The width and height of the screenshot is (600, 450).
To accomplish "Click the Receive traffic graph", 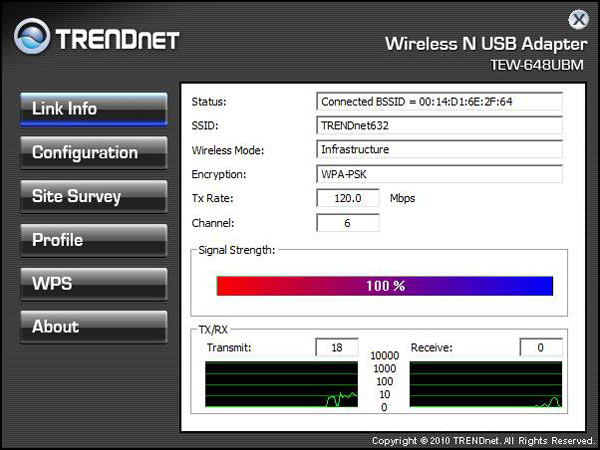I will coord(486,384).
